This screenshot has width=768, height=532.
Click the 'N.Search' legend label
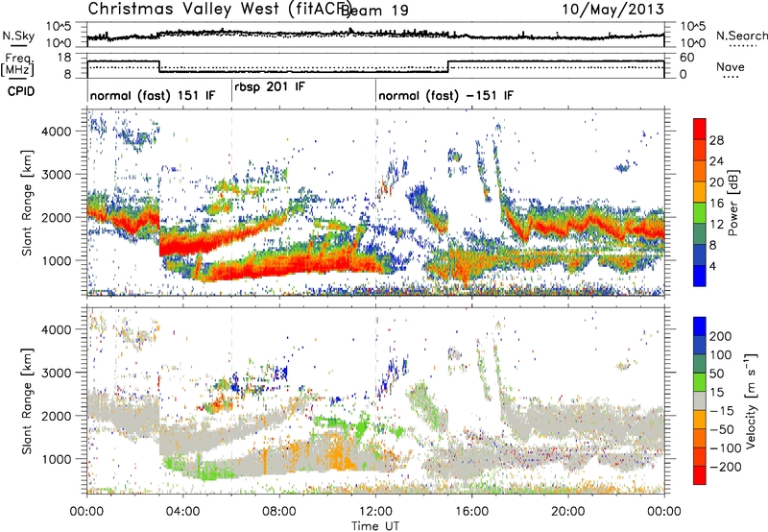[x=741, y=36]
